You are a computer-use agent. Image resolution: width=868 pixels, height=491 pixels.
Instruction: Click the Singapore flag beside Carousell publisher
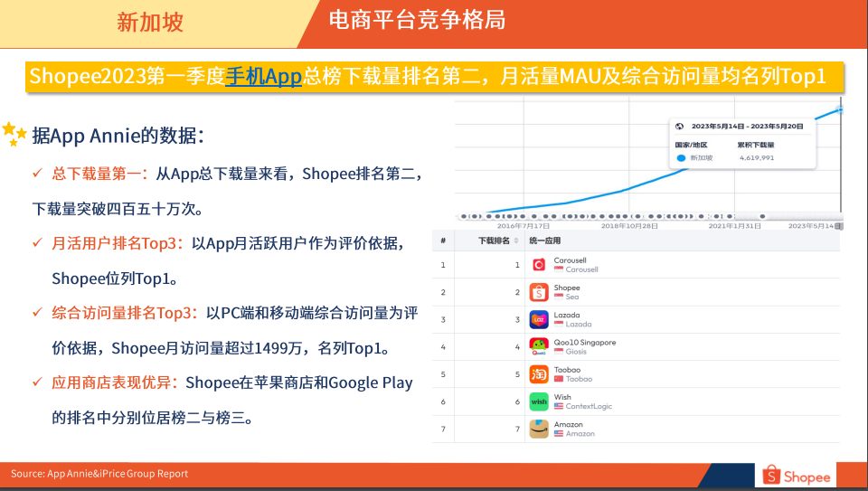[559, 269]
